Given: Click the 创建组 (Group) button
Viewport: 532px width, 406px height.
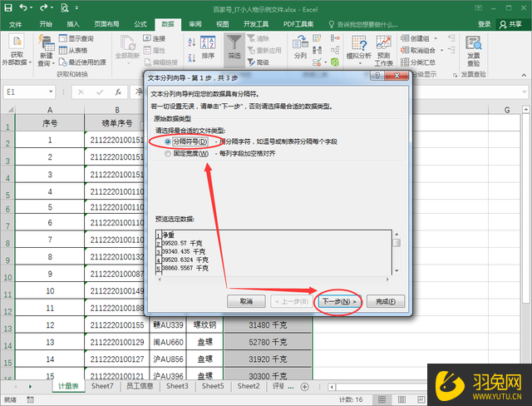Looking at the screenshot, I should pyautogui.click(x=416, y=38).
